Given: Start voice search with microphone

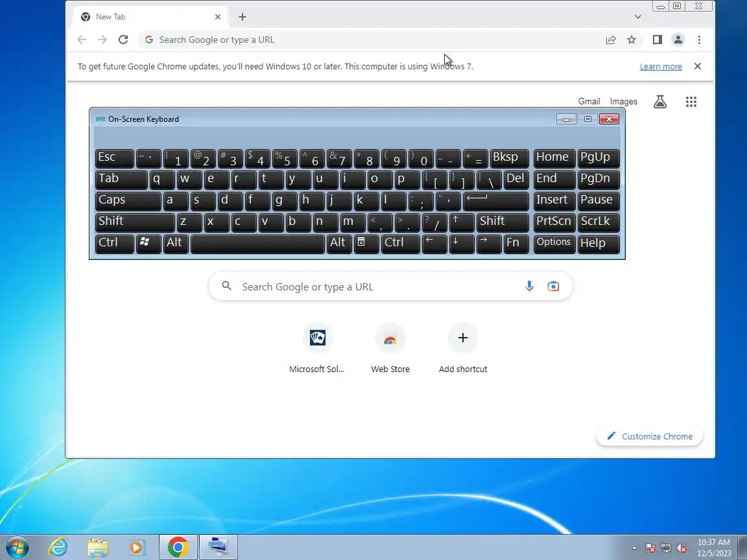Looking at the screenshot, I should point(529,286).
